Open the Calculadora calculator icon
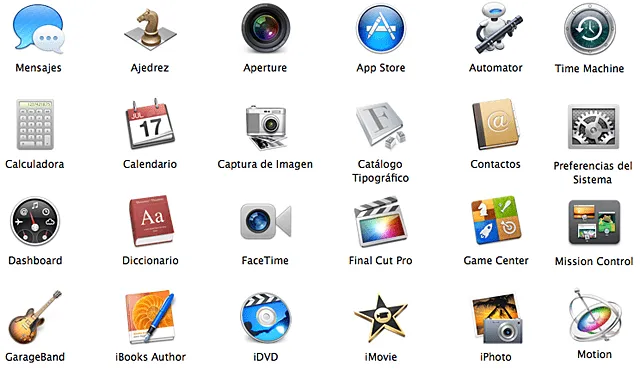Screen dimensions: 640x371 [35, 124]
